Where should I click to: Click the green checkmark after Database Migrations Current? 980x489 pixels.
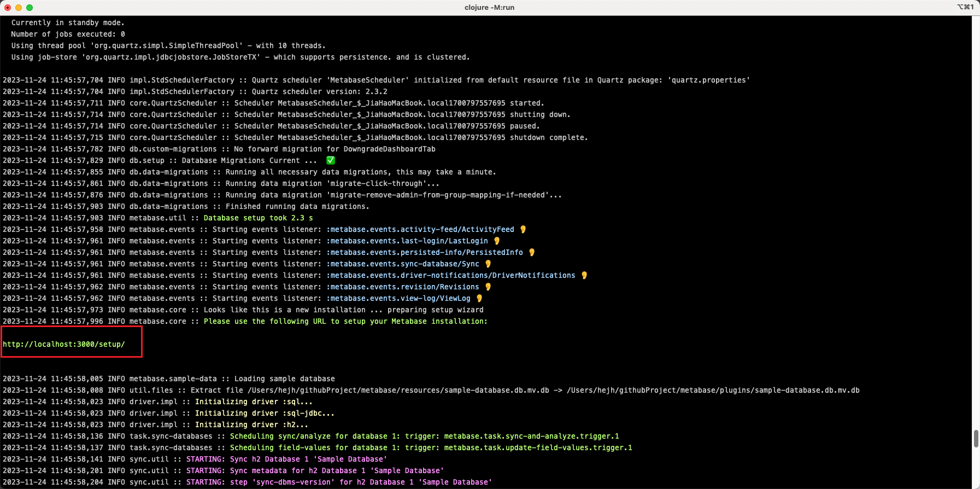(x=330, y=160)
